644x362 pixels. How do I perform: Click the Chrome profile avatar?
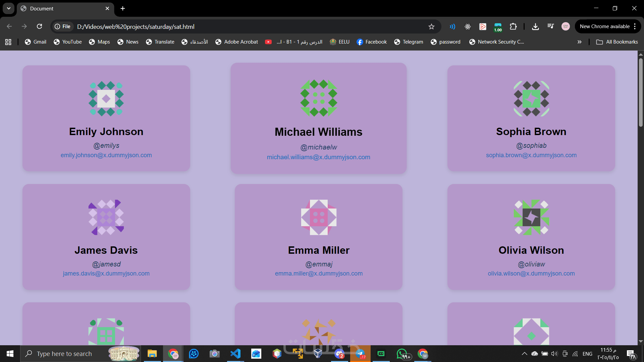[x=566, y=26]
